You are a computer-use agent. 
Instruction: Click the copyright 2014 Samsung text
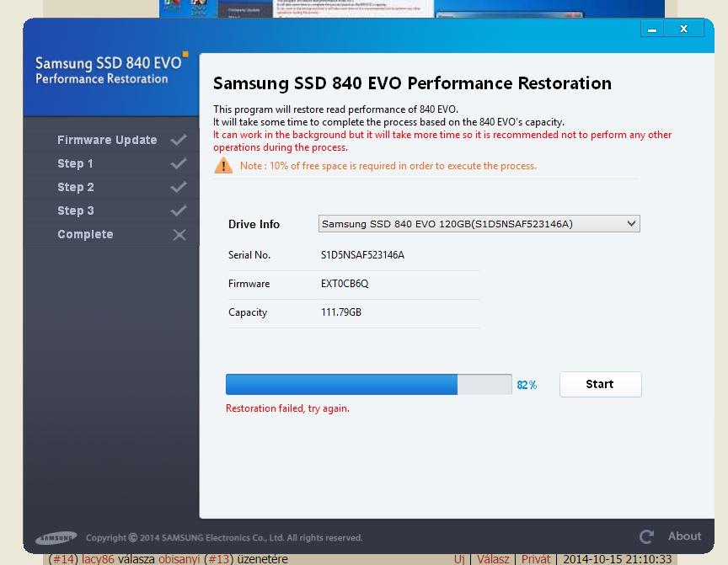224,537
